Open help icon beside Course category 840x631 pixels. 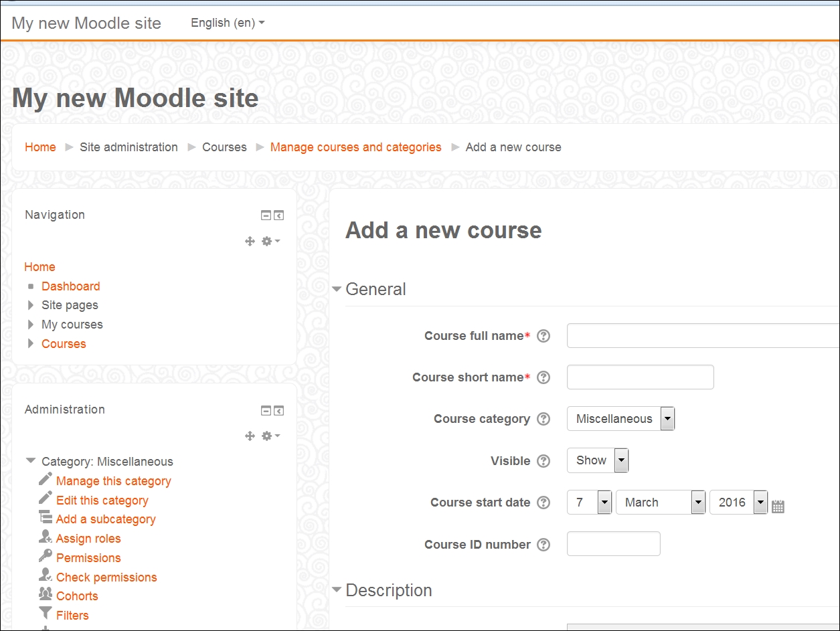(543, 419)
